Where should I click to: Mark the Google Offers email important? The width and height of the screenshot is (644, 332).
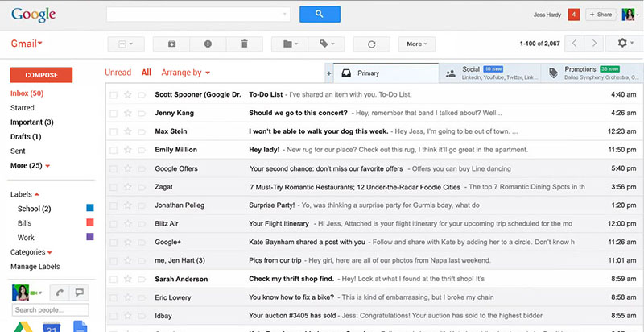pos(142,169)
